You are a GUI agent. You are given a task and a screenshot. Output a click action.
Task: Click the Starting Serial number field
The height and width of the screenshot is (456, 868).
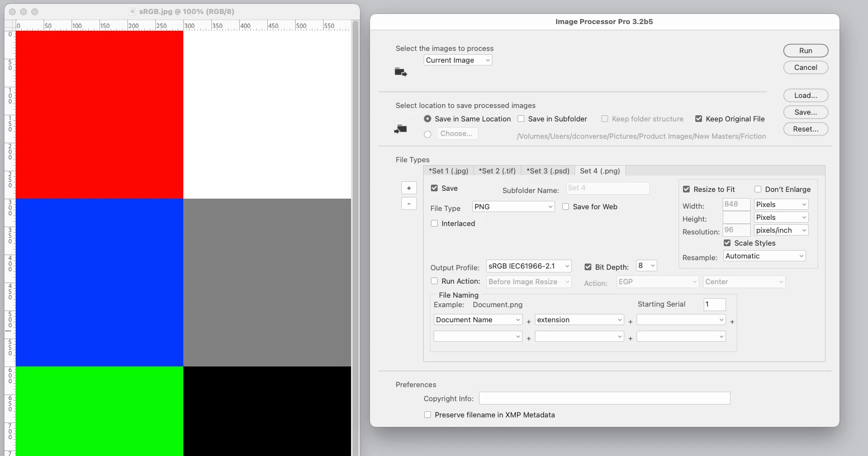[714, 304]
